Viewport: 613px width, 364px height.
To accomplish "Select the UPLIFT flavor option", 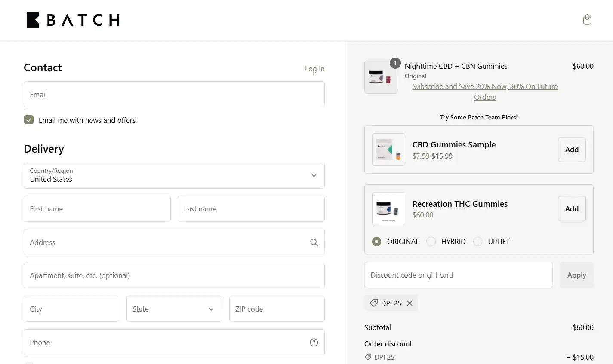I will click(x=477, y=242).
